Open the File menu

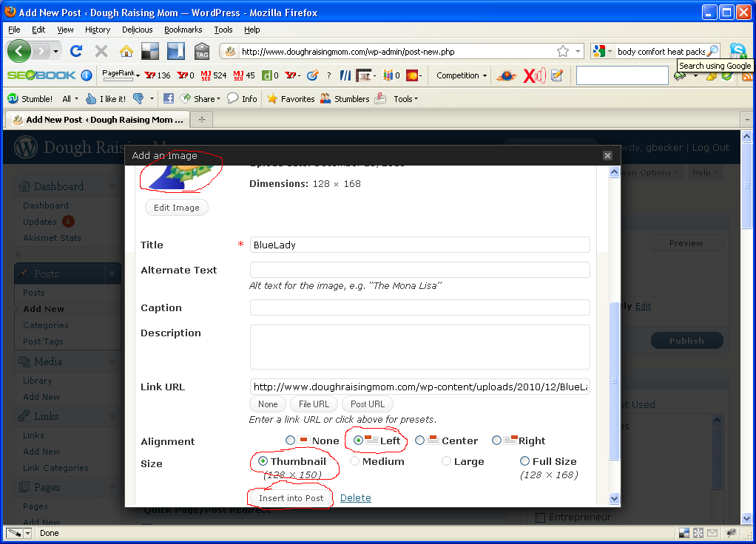(15, 30)
